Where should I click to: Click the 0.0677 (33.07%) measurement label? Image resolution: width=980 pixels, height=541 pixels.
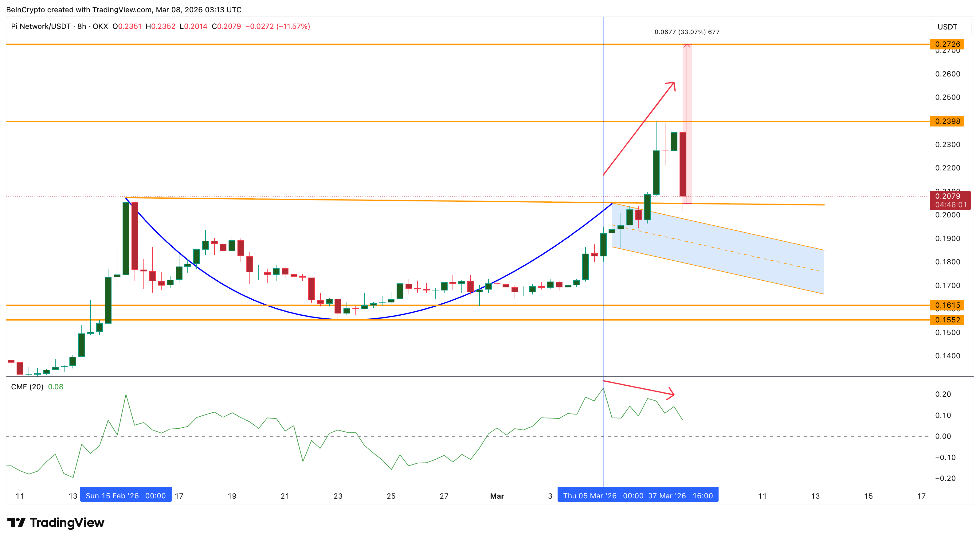(687, 32)
